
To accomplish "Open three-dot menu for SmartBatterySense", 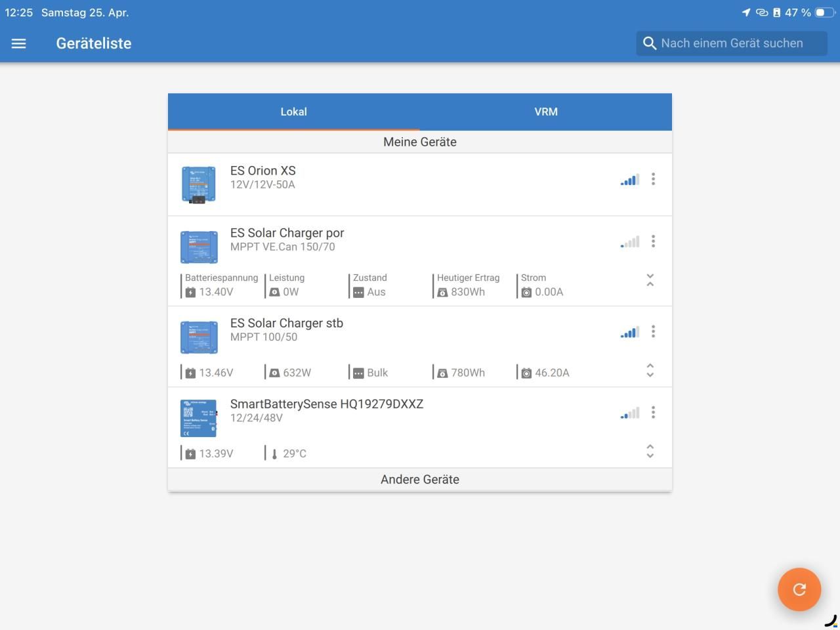I will point(653,412).
